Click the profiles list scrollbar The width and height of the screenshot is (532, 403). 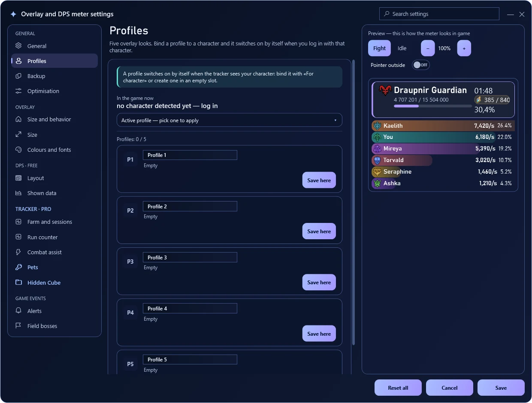(354, 202)
